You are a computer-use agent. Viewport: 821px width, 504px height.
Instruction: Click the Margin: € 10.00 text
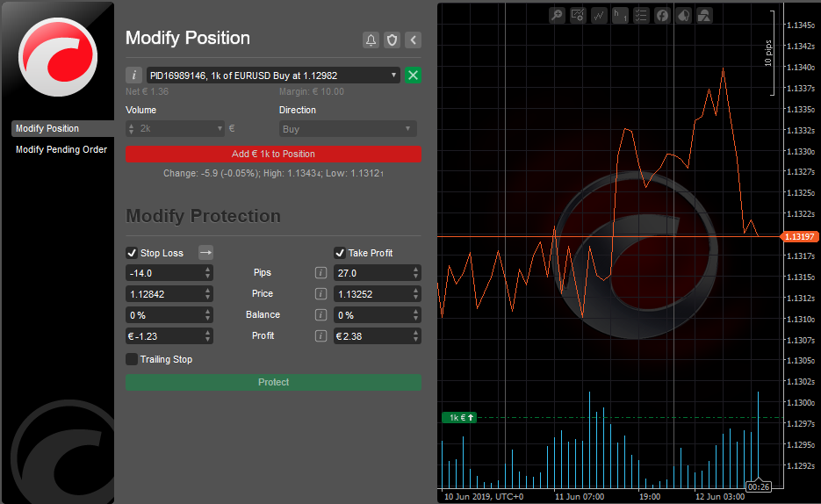[x=312, y=91]
